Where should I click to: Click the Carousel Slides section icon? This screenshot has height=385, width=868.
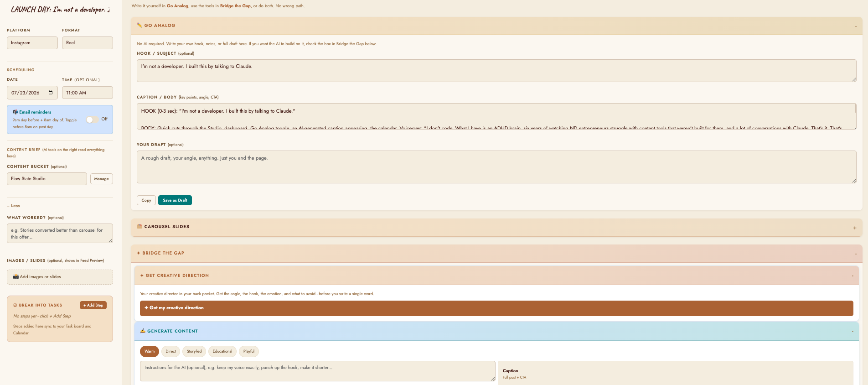tap(139, 226)
